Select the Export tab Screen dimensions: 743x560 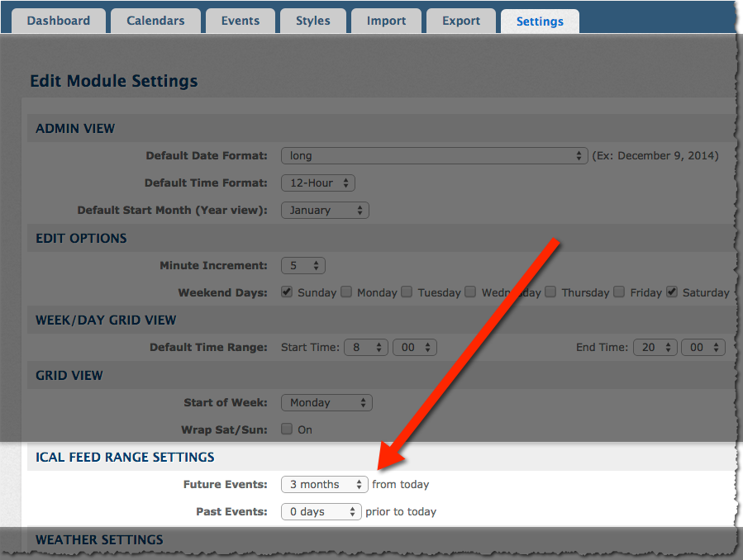coord(461,21)
